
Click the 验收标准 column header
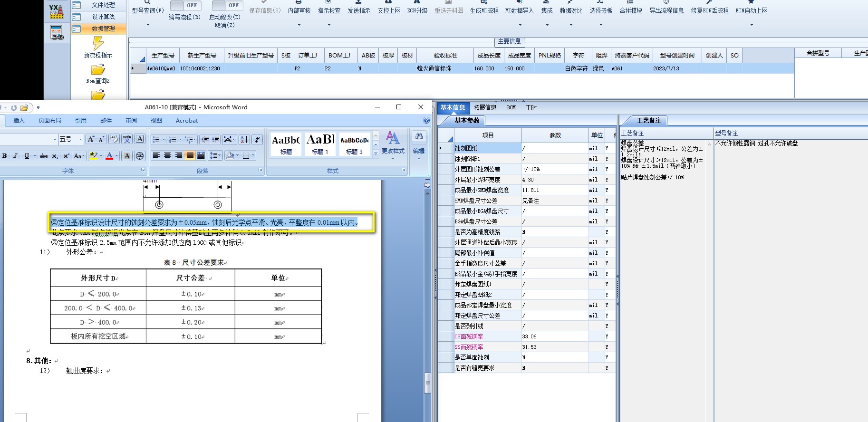click(445, 56)
